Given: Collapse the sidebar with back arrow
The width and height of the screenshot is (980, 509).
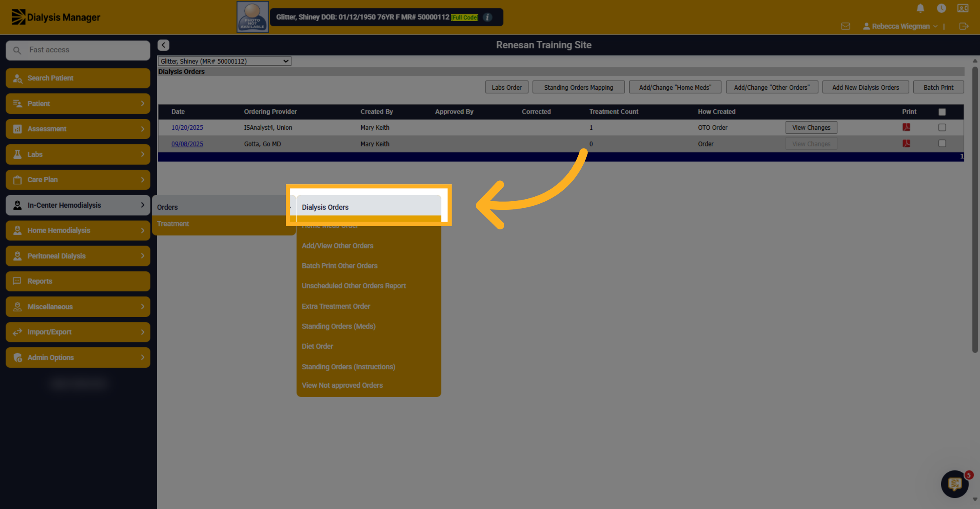Looking at the screenshot, I should pyautogui.click(x=163, y=45).
